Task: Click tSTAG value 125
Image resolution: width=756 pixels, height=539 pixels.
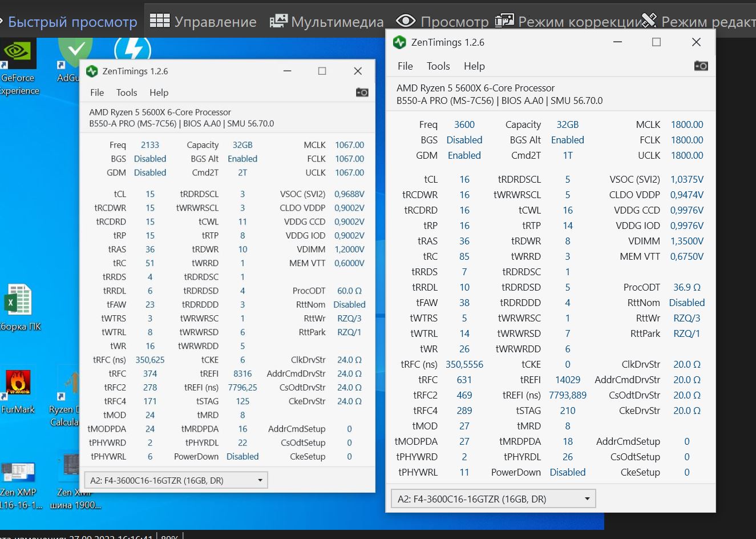Action: (x=242, y=401)
